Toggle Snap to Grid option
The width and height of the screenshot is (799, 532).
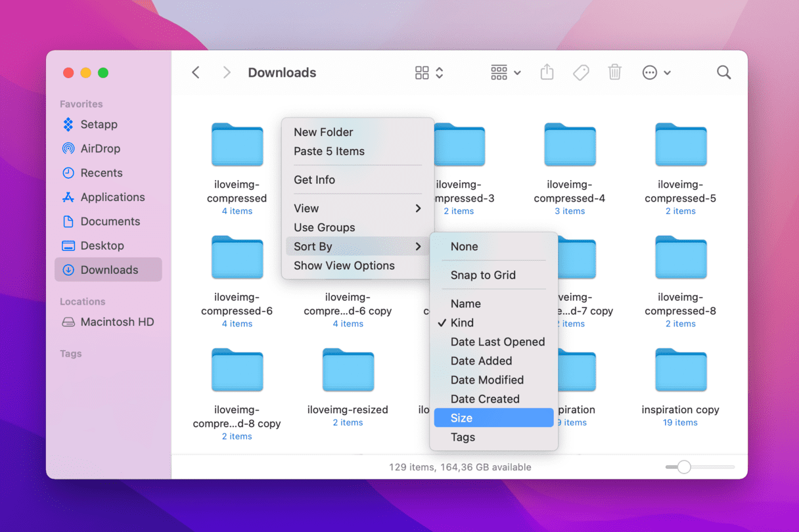tap(483, 275)
